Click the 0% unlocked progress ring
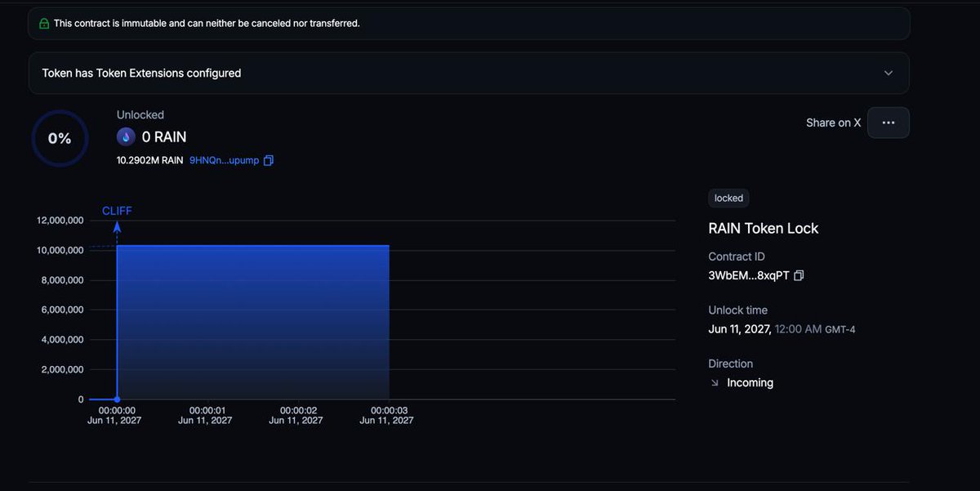This screenshot has width=980, height=491. (x=60, y=139)
